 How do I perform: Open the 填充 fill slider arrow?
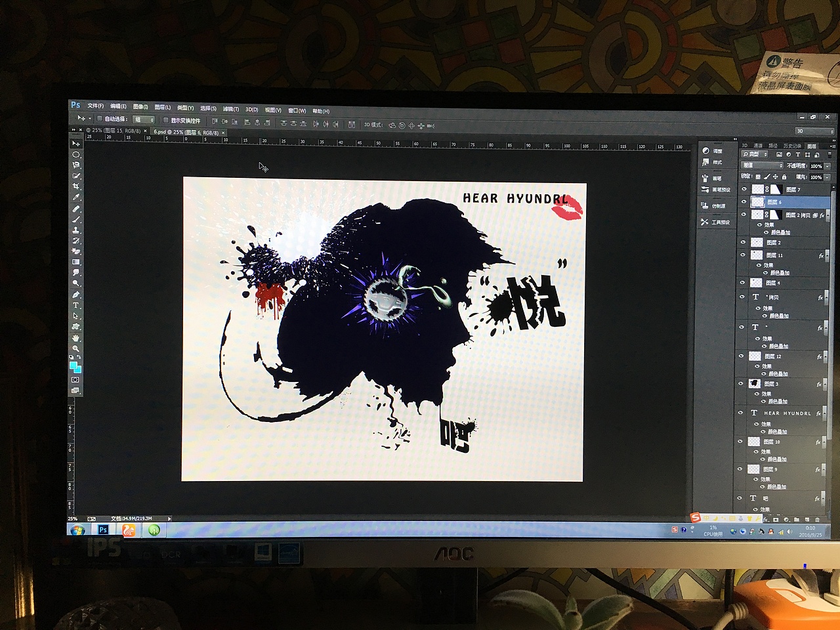[827, 177]
